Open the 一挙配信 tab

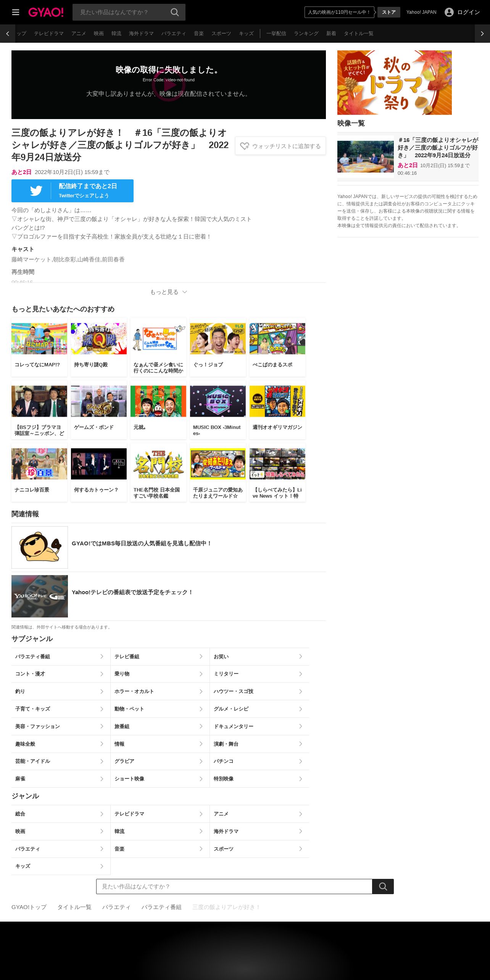[x=276, y=34]
